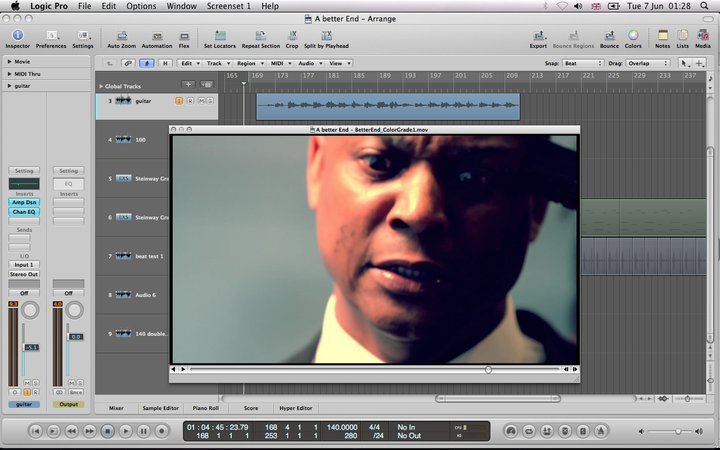
Task: Click the Repeat Section icon
Action: (x=261, y=39)
